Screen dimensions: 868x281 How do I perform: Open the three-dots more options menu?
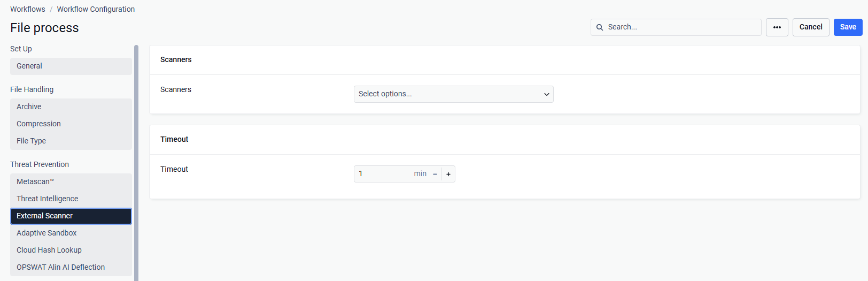tap(777, 27)
